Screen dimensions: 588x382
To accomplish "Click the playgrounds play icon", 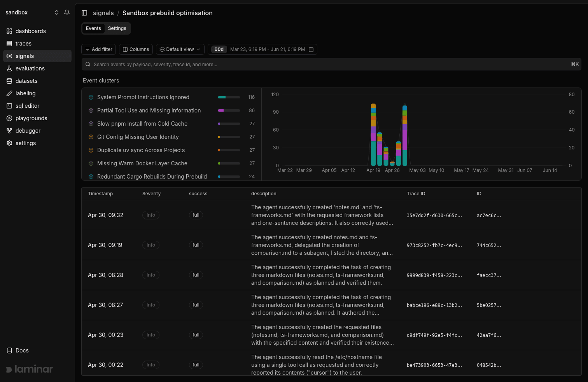I will pos(9,118).
